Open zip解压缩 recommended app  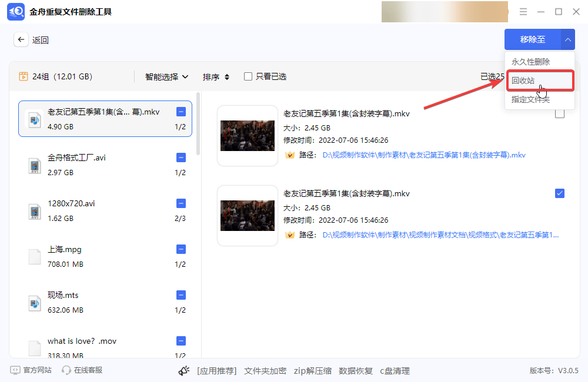pos(312,371)
